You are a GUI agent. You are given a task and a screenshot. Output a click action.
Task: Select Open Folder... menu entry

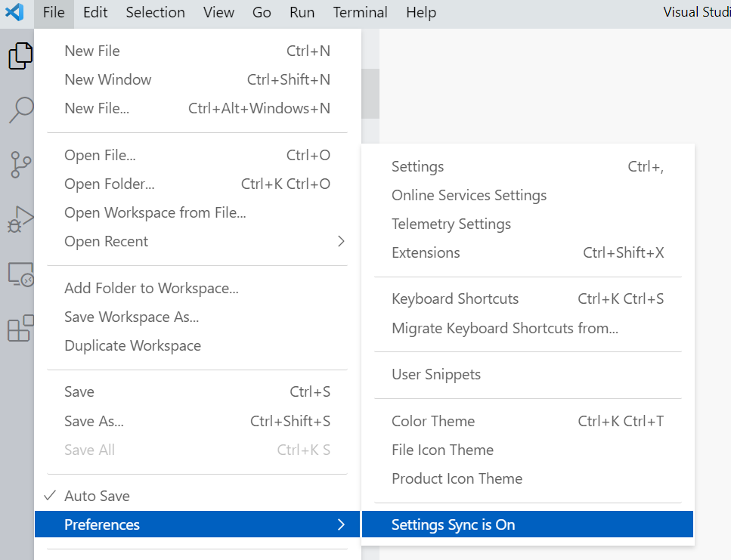pyautogui.click(x=109, y=184)
